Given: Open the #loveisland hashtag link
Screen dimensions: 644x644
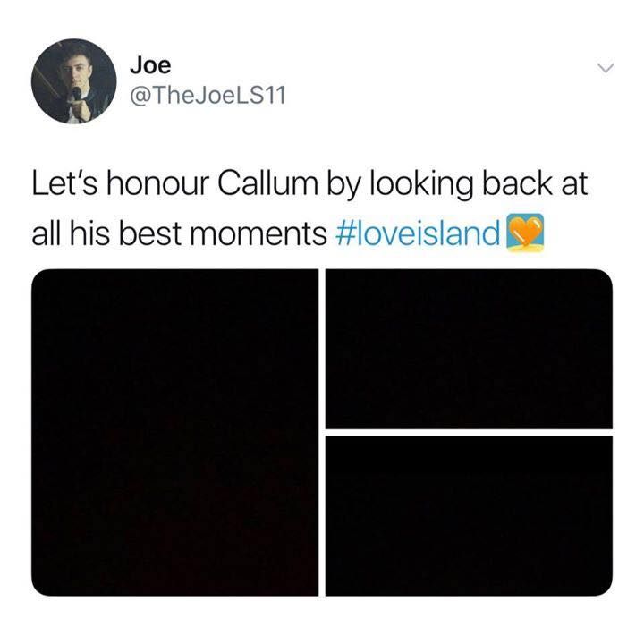Looking at the screenshot, I should pos(418,233).
